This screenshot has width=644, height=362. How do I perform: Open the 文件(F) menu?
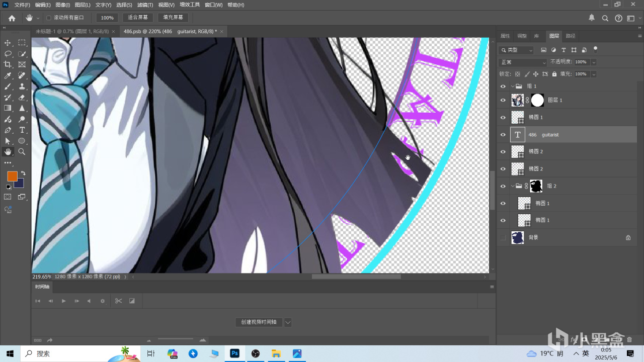22,5
